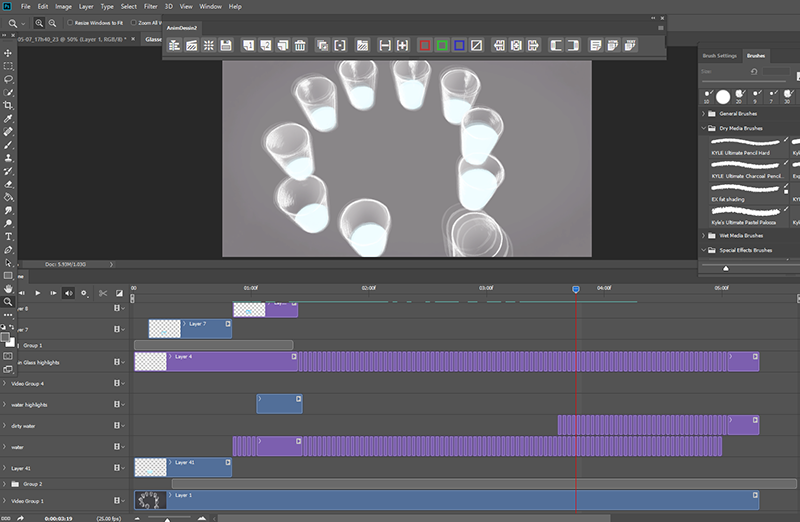Select KYLE Ultimate Charcoal Pencil brush

(745, 170)
